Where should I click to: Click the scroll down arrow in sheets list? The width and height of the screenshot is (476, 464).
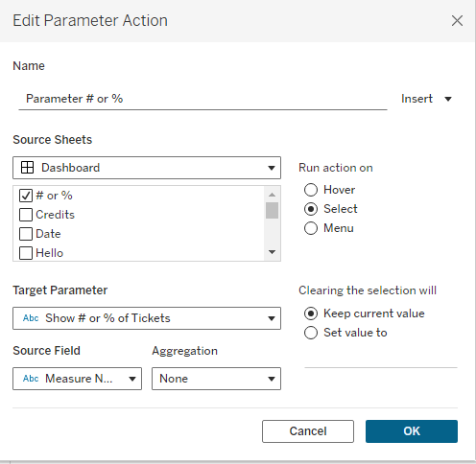[x=272, y=252]
